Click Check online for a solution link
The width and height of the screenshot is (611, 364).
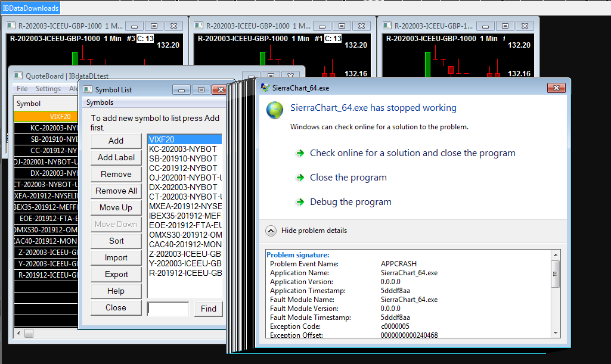tap(412, 153)
